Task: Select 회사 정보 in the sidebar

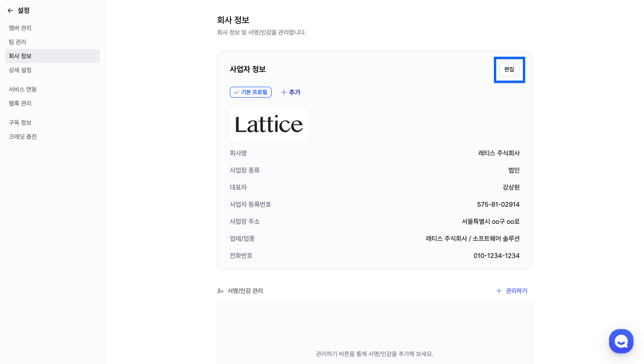Action: (53, 56)
